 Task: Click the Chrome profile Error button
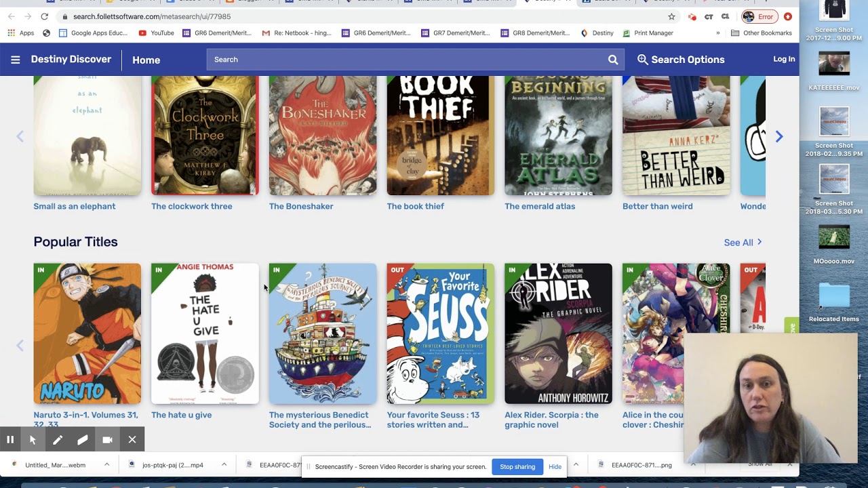tap(759, 16)
